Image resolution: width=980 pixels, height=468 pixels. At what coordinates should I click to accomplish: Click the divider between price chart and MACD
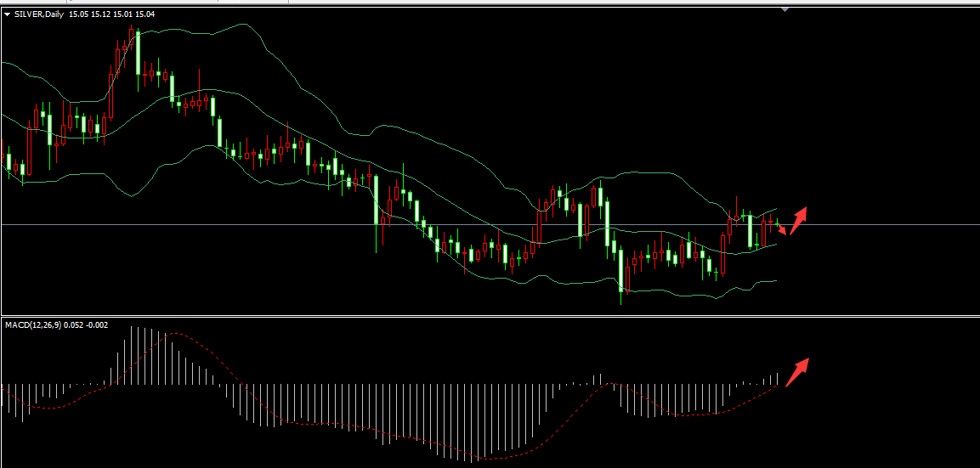click(490, 315)
